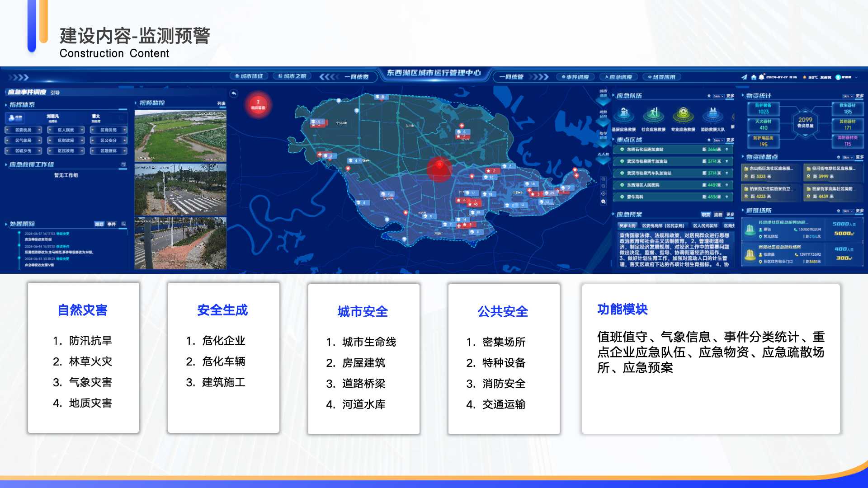Screen dimensions: 868x488
Task: Click the back arrow icon beside map
Action: [234, 94]
